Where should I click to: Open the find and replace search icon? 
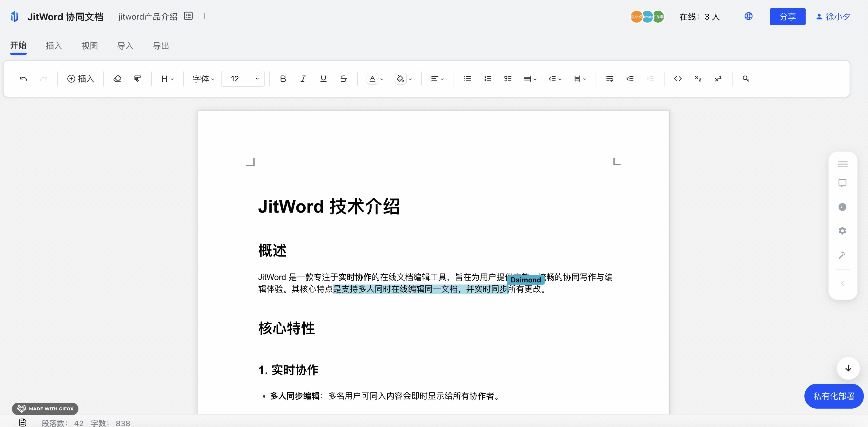click(746, 79)
